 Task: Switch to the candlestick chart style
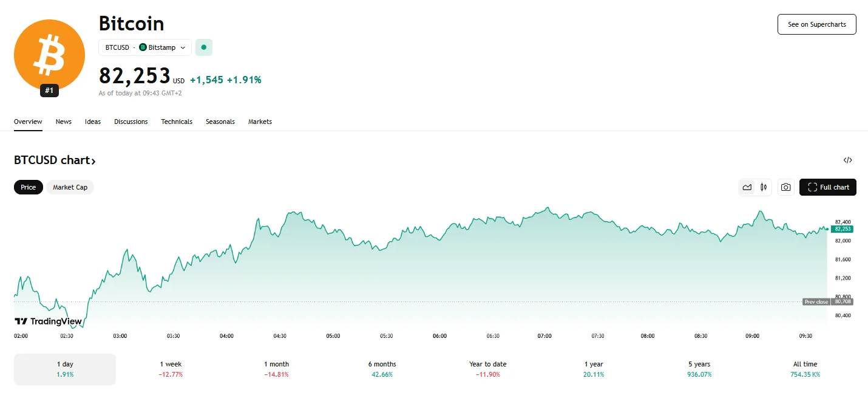[x=763, y=187]
